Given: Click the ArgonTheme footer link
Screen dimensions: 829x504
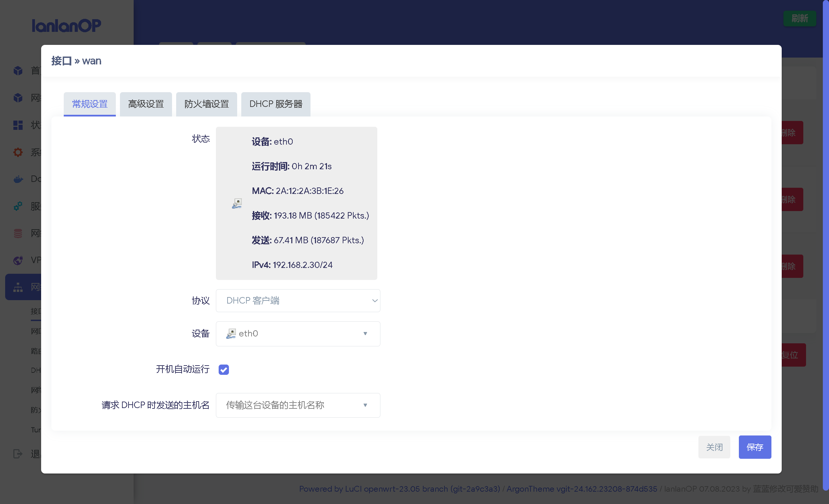Looking at the screenshot, I should [x=582, y=489].
